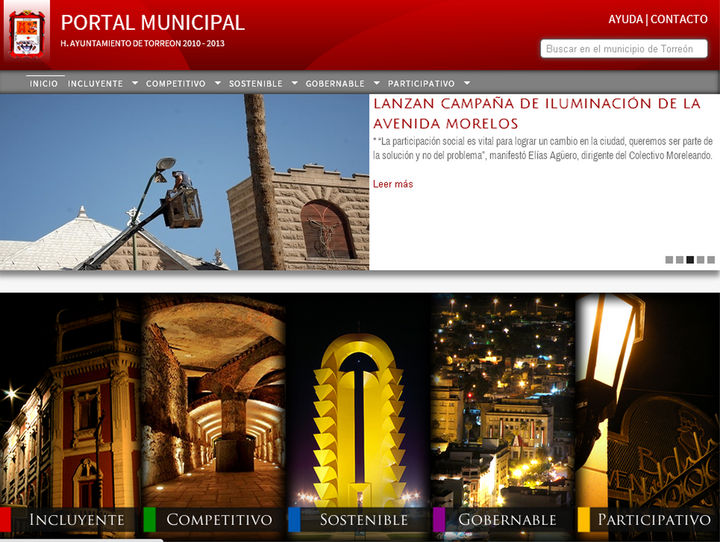Open the Contacto link in header
Viewport: 720px width, 542px height.
(x=679, y=19)
